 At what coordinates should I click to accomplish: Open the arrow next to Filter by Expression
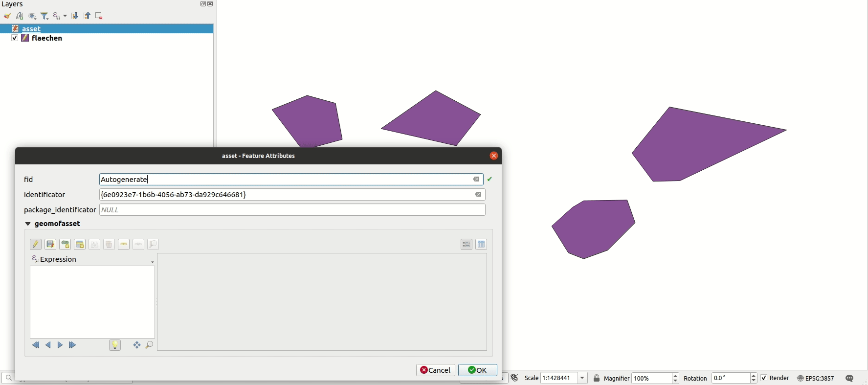tap(65, 16)
